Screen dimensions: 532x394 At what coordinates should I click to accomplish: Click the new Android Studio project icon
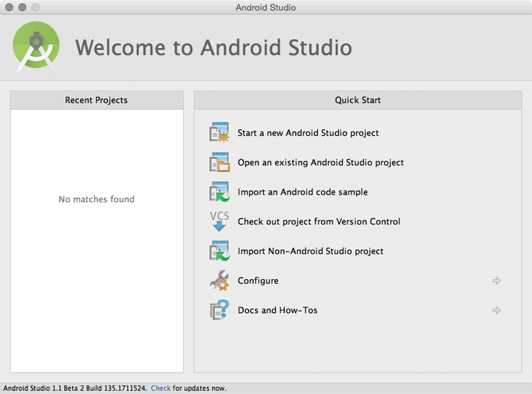[220, 132]
